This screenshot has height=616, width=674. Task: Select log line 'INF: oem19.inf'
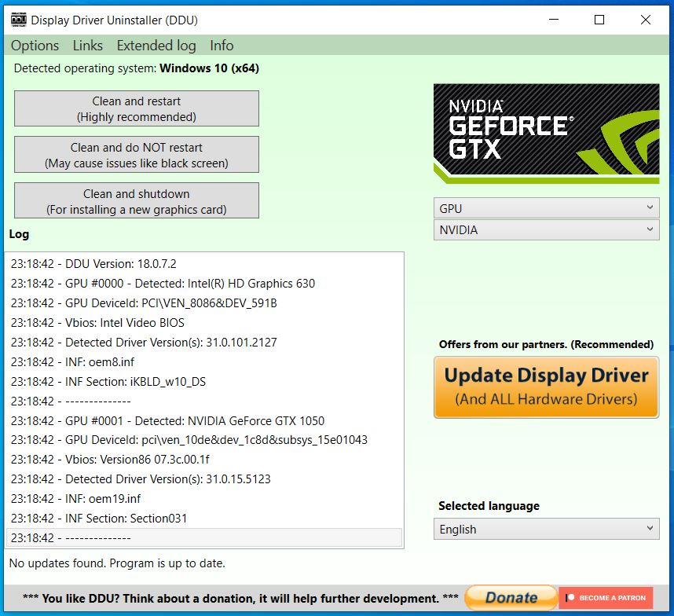[x=204, y=499]
